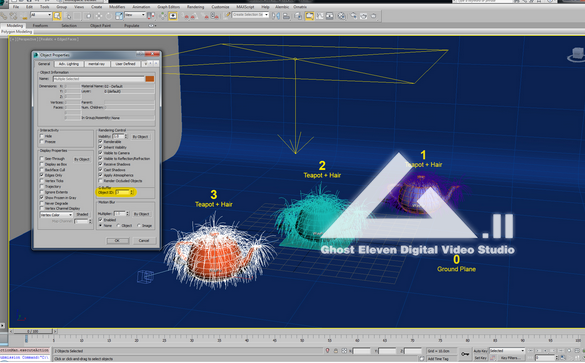Select the Object motion blur radio button
The height and width of the screenshot is (363, 585).
(x=119, y=225)
